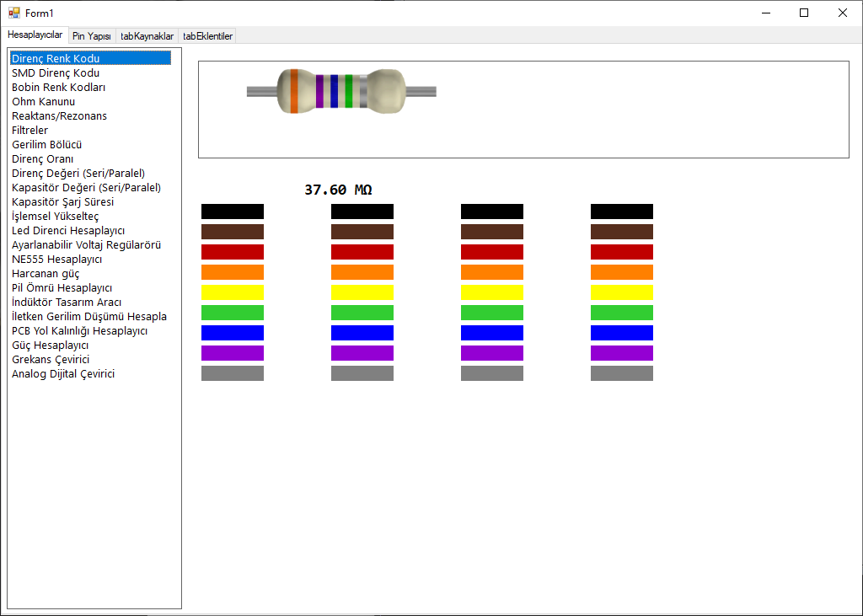Choose brown swatch in first band column

click(x=233, y=232)
